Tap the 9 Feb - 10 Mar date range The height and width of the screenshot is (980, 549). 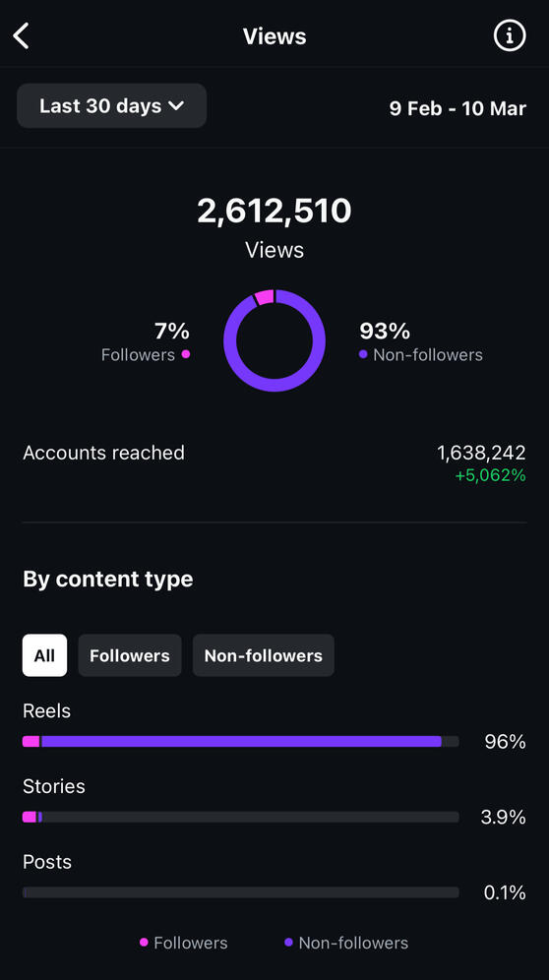457,108
